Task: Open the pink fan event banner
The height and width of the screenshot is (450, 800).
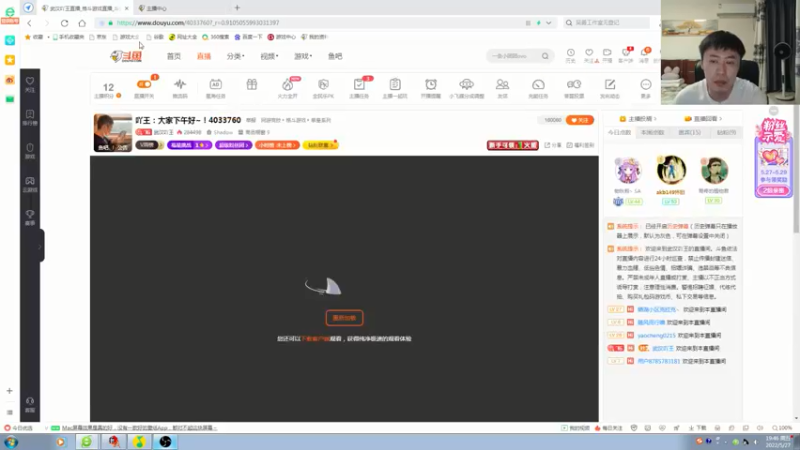Action: click(773, 158)
